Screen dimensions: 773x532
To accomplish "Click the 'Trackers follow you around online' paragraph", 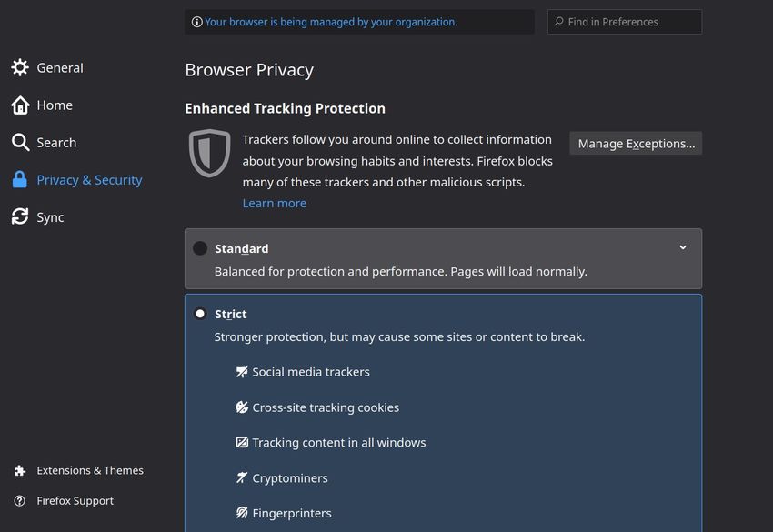I will click(397, 161).
